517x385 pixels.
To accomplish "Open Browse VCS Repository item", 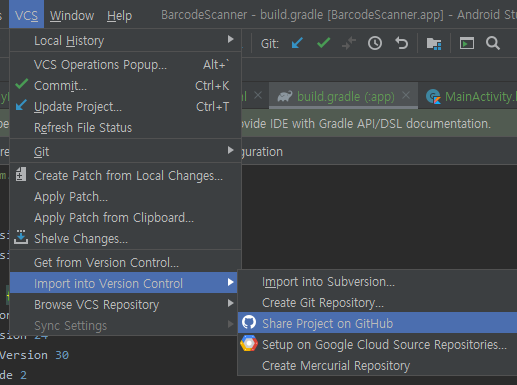I will [123, 304].
